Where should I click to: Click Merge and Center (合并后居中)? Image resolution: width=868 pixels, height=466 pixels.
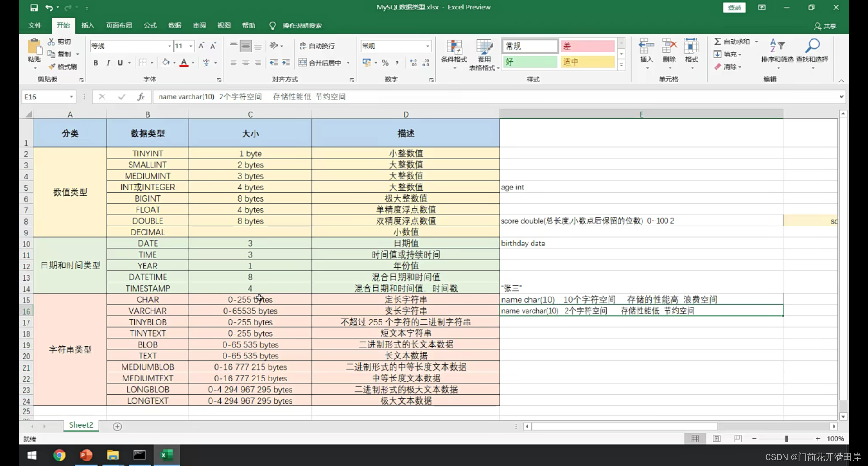(320, 63)
